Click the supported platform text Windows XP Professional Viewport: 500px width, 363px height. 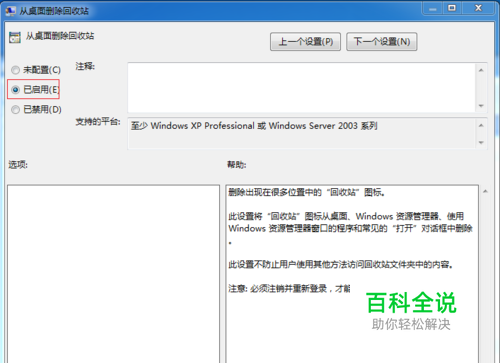tap(203, 126)
